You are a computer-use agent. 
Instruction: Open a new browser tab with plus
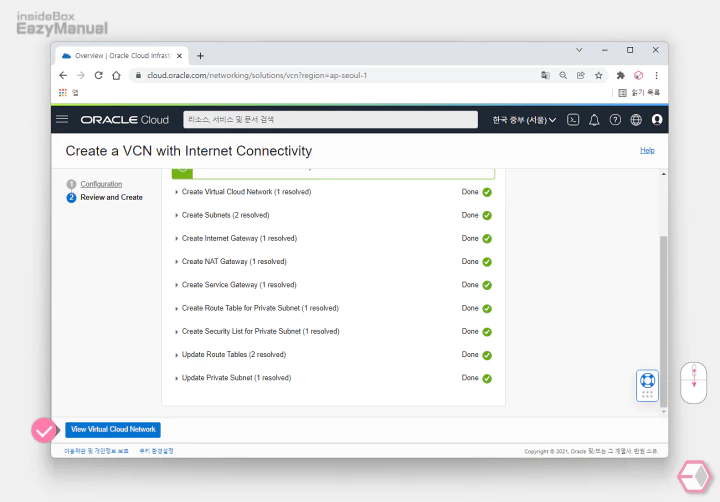tap(200, 56)
